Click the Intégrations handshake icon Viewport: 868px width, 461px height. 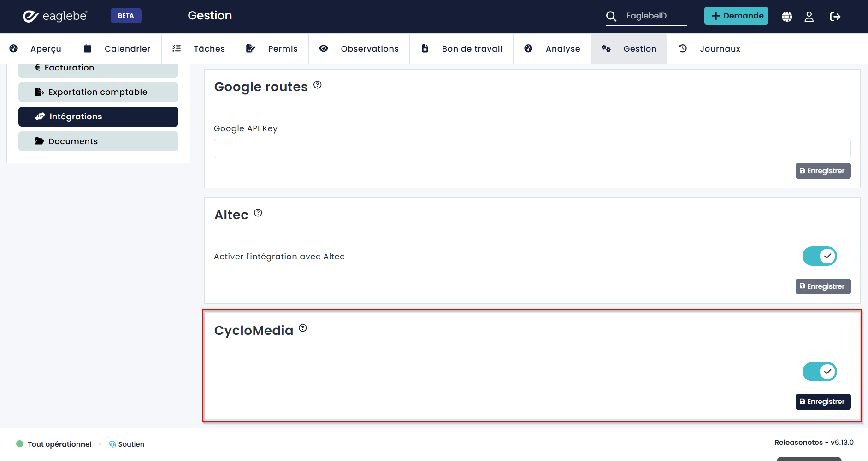pyautogui.click(x=40, y=117)
